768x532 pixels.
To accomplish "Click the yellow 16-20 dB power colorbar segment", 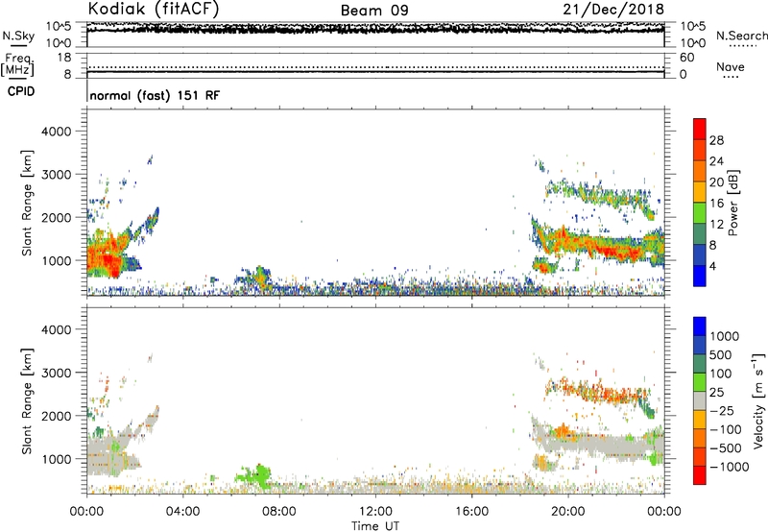I will pos(700,192).
